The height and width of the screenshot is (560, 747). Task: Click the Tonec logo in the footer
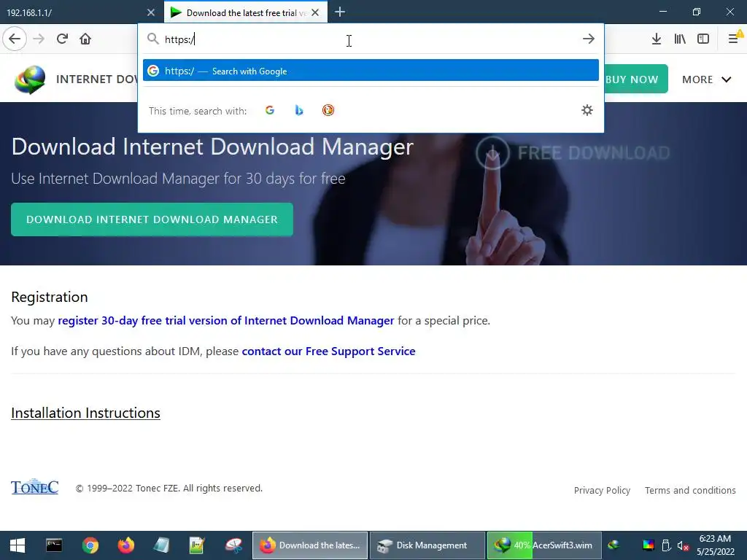tap(35, 486)
